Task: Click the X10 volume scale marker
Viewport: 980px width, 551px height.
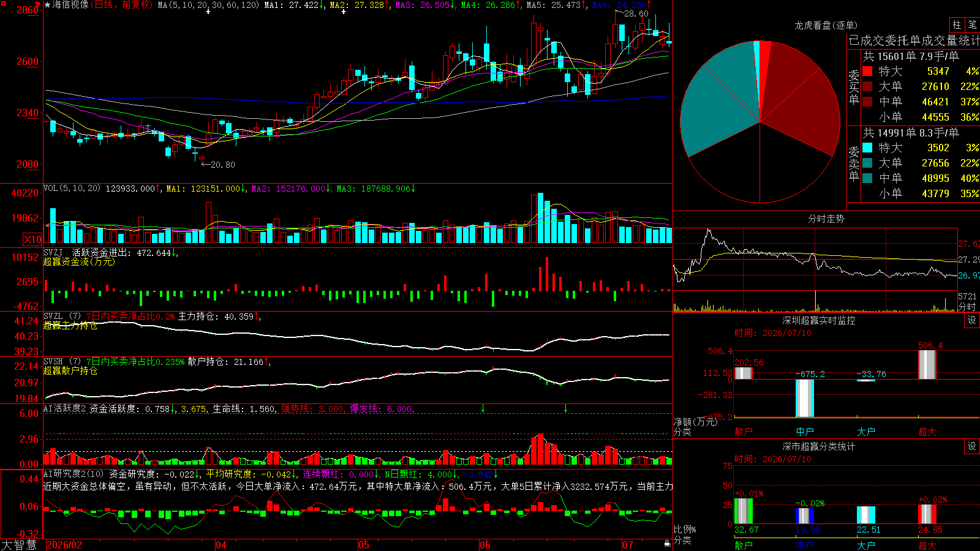Action: point(32,239)
